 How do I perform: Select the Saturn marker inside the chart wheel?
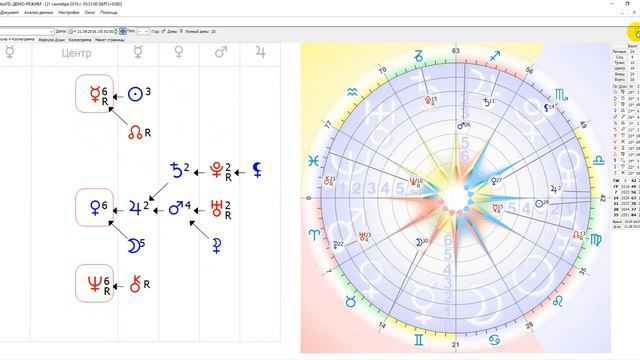click(488, 102)
